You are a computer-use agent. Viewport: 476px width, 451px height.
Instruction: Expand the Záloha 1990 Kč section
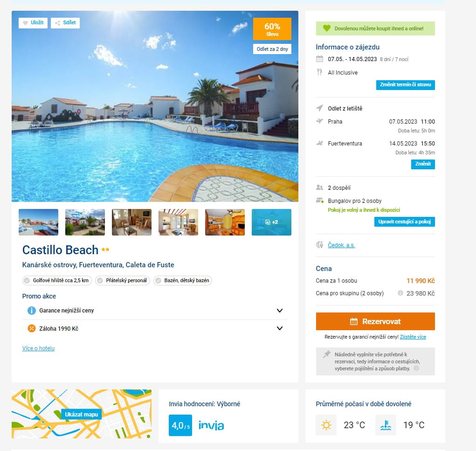[280, 328]
